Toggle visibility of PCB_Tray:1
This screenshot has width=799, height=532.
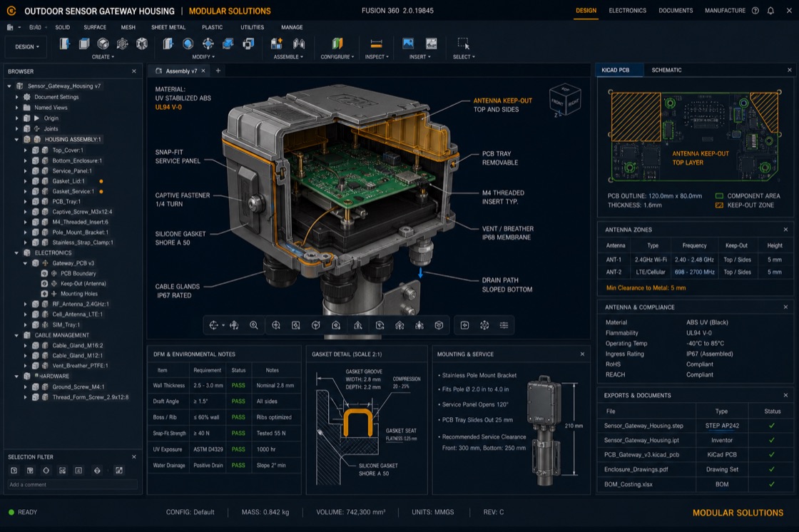coord(36,201)
